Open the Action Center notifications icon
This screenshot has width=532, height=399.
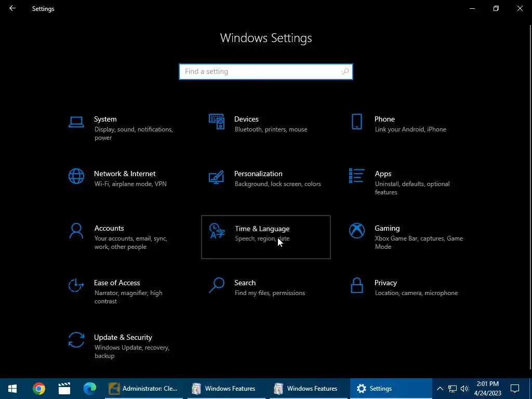point(515,389)
